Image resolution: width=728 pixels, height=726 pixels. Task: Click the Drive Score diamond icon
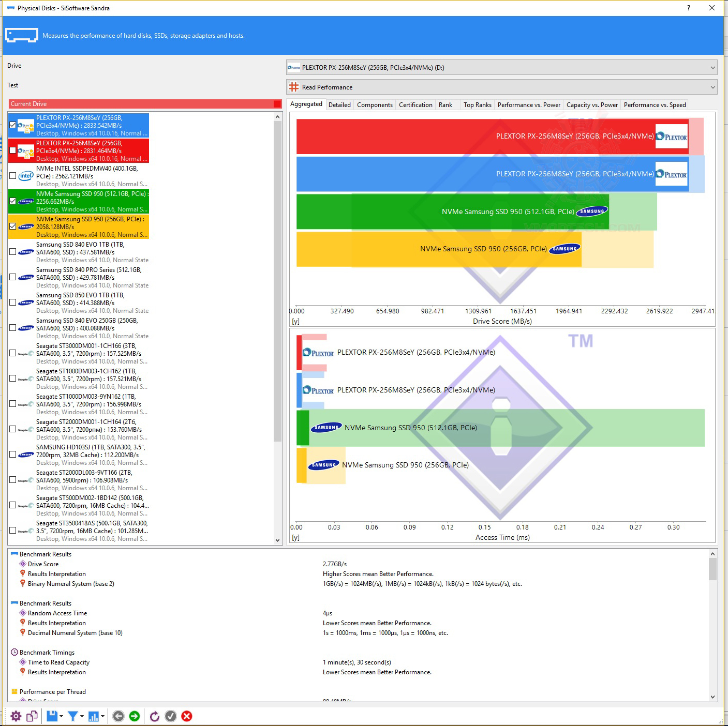[23, 564]
